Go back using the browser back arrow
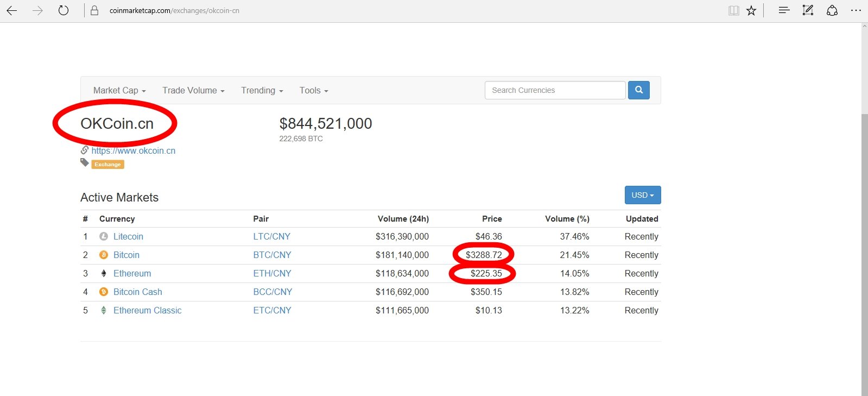868x396 pixels. click(x=11, y=10)
